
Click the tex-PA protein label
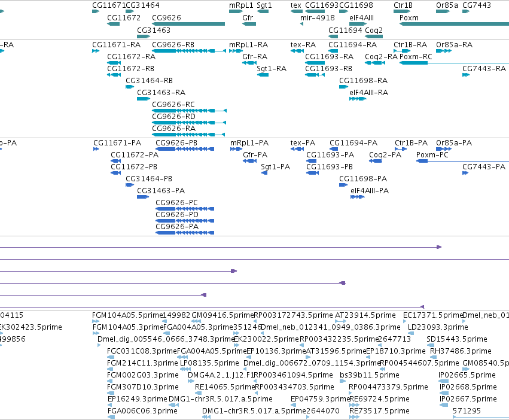tap(303, 142)
